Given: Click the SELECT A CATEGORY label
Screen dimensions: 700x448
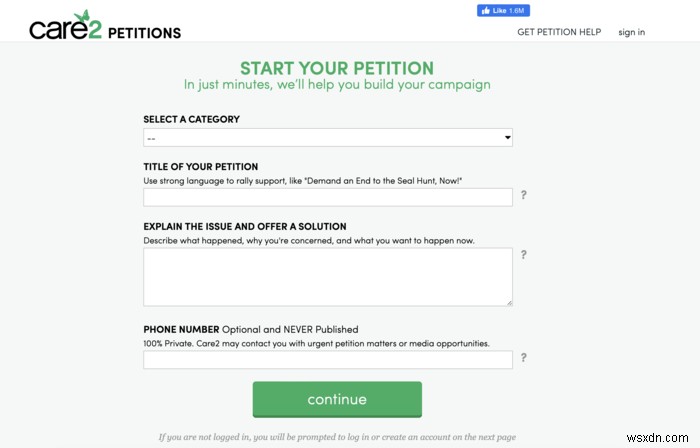Looking at the screenshot, I should [191, 119].
